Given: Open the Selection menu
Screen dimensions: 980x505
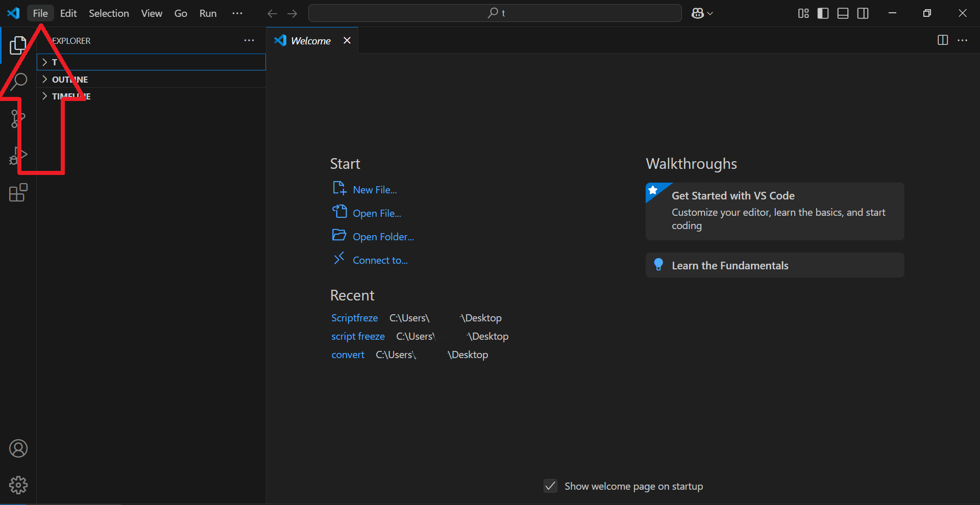Looking at the screenshot, I should 109,13.
